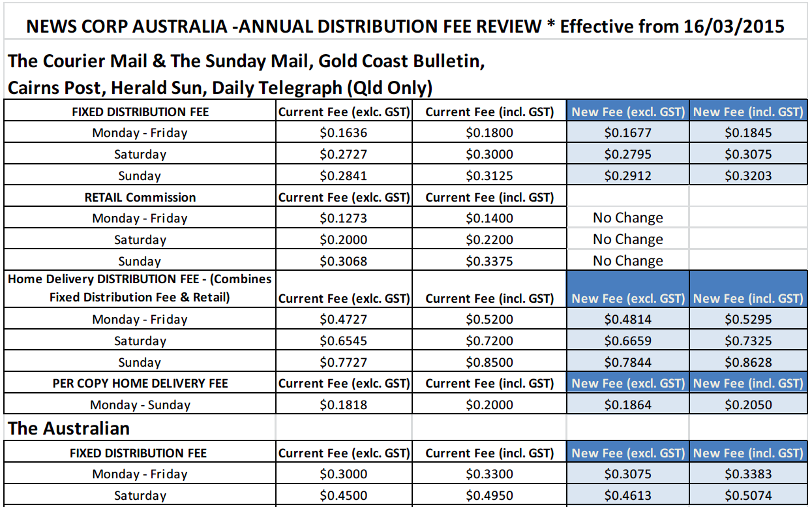Click the $0.4814 home delivery new fee
Image resolution: width=812 pixels, height=507 pixels.
pyautogui.click(x=627, y=320)
